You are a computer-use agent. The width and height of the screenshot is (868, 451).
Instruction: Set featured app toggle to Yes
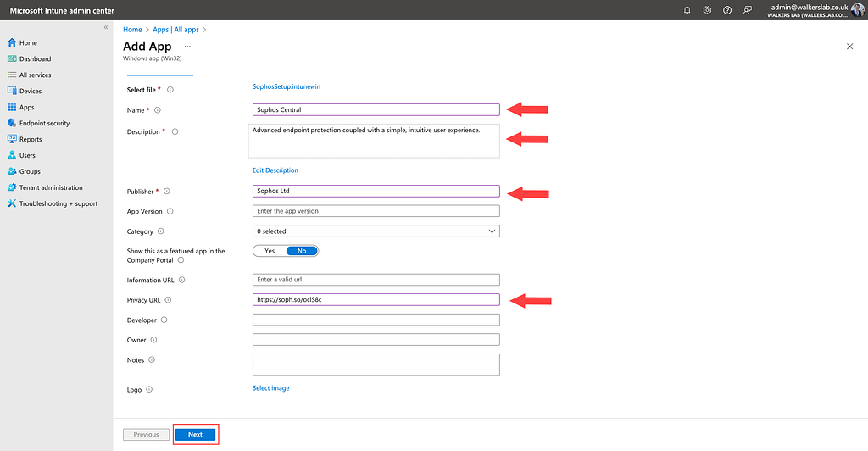point(270,251)
